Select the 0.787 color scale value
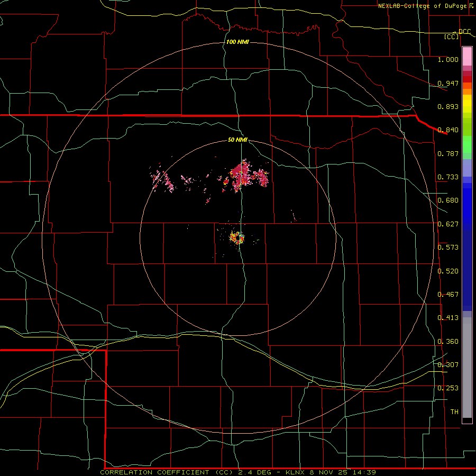476x476 pixels. 448,153
